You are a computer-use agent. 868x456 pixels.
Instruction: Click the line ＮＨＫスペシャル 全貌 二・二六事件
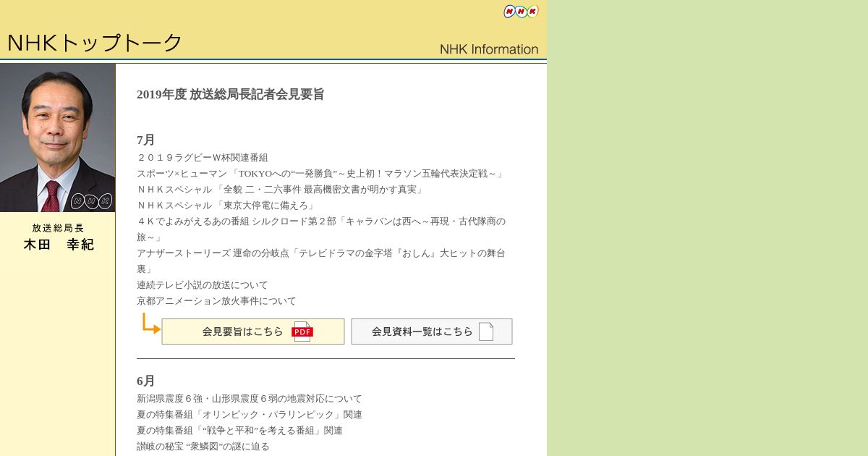[280, 189]
